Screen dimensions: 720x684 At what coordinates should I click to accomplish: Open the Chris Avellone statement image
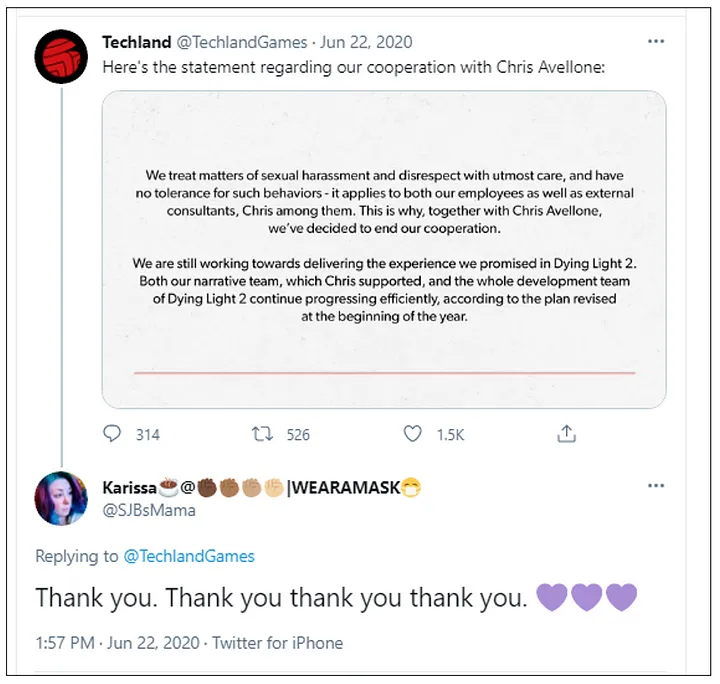pos(384,249)
